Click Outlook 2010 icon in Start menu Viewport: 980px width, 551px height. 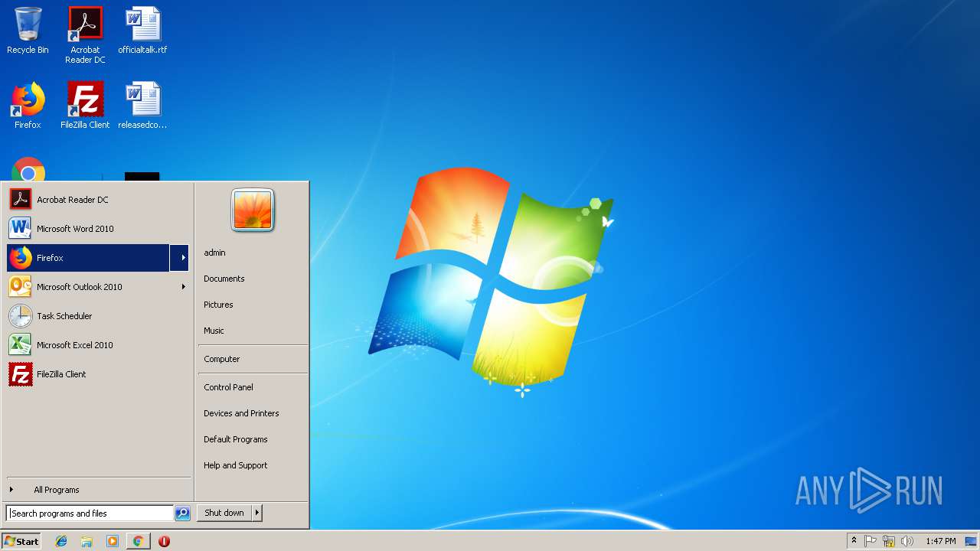point(21,287)
